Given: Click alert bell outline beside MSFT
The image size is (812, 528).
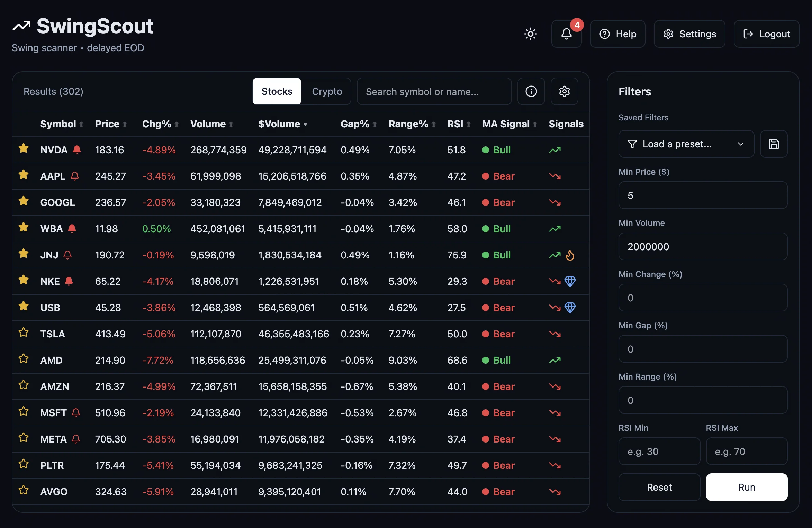Looking at the screenshot, I should 76,412.
